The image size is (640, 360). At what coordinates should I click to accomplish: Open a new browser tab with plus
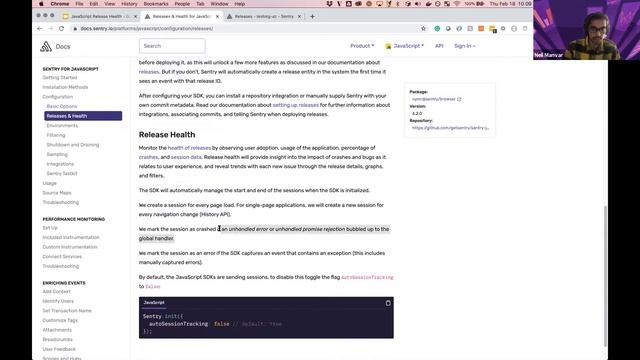pyautogui.click(x=312, y=16)
